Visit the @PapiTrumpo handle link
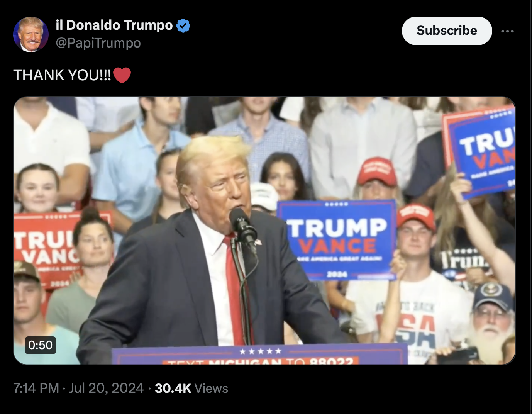This screenshot has height=414, width=532. (98, 43)
